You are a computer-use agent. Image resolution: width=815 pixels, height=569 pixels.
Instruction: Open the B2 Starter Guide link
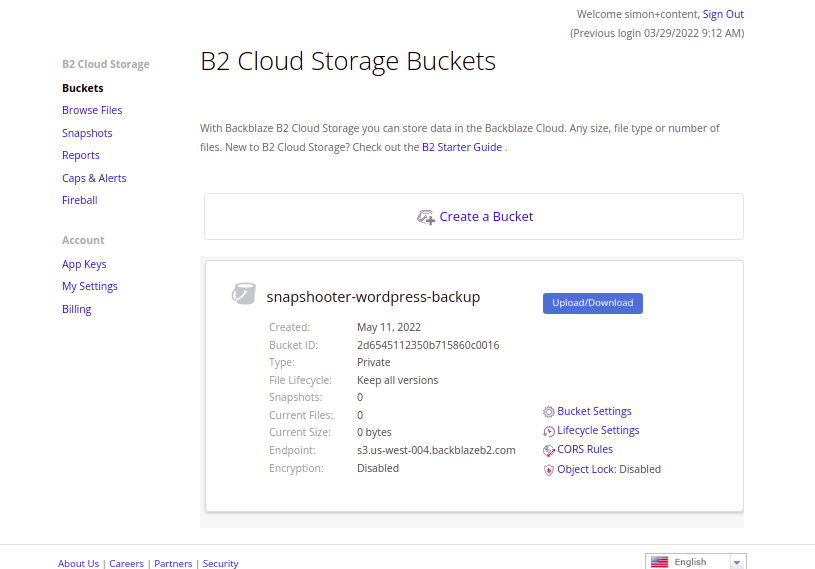click(x=462, y=147)
